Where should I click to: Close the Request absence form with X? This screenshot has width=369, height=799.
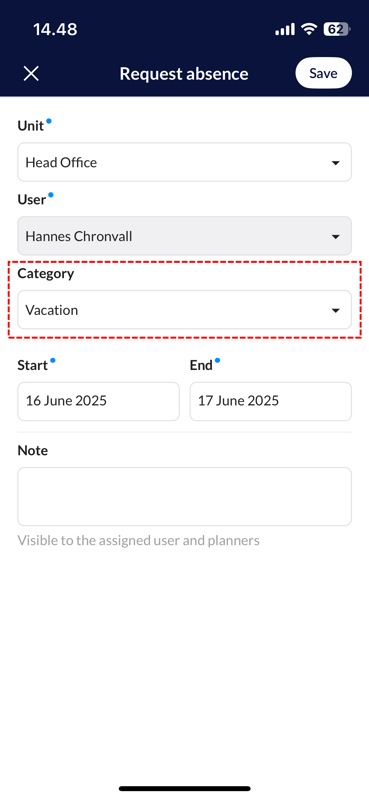pyautogui.click(x=31, y=73)
